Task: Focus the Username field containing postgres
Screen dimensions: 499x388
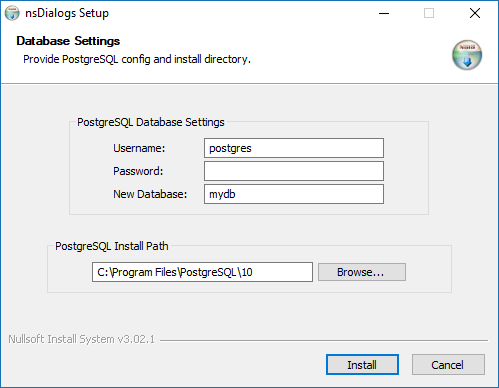Action: tap(294, 148)
